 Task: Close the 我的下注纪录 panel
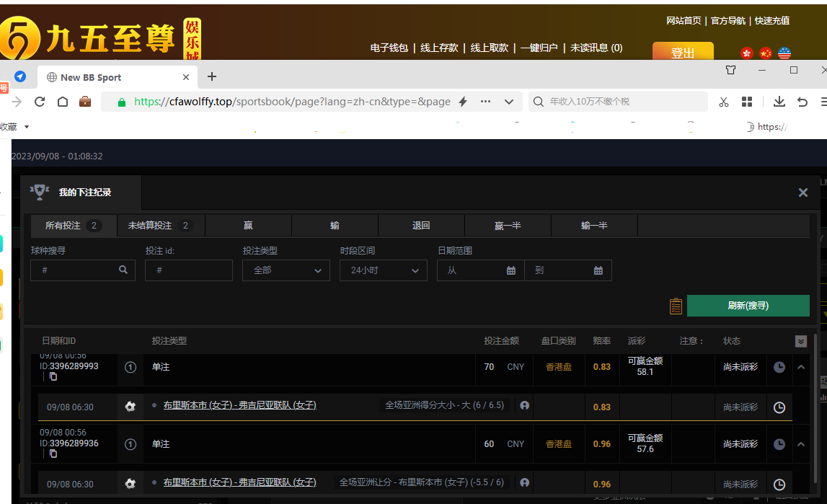click(802, 193)
